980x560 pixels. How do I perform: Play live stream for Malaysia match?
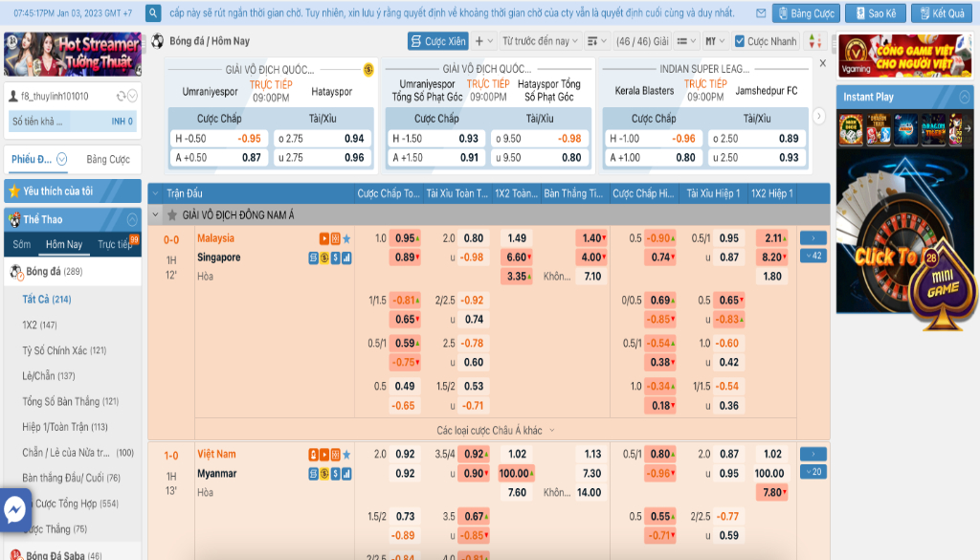pos(324,238)
